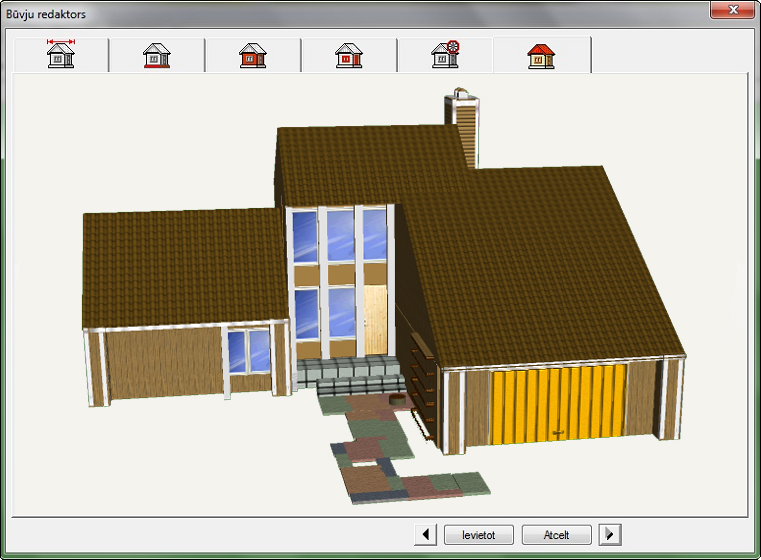Image resolution: width=761 pixels, height=560 pixels.
Task: Click the yellow garage door in the 3D preview
Action: [557, 405]
